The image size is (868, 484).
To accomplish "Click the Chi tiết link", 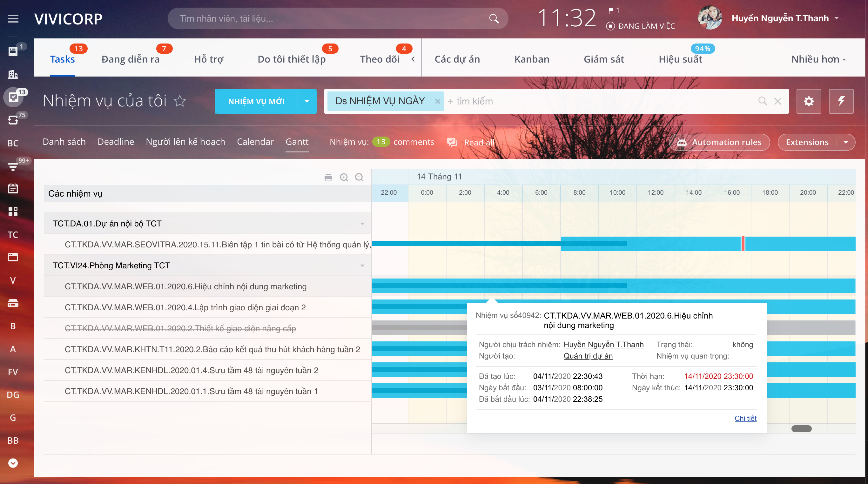I will pyautogui.click(x=745, y=418).
